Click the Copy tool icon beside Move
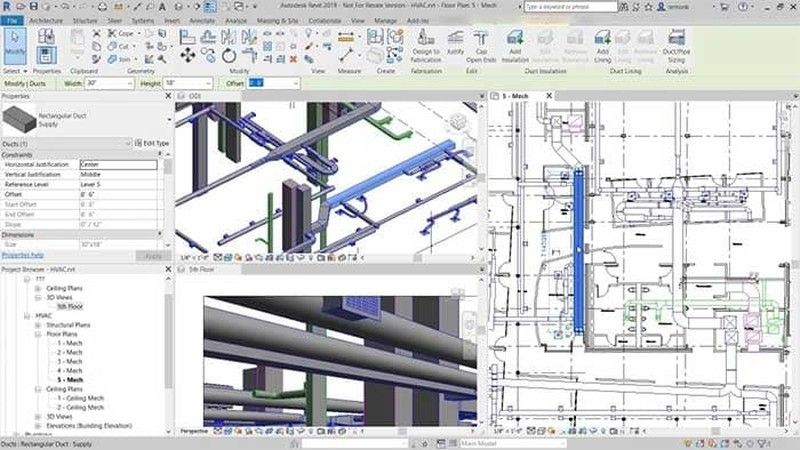Viewport: 800px width, 450px height. (x=208, y=55)
